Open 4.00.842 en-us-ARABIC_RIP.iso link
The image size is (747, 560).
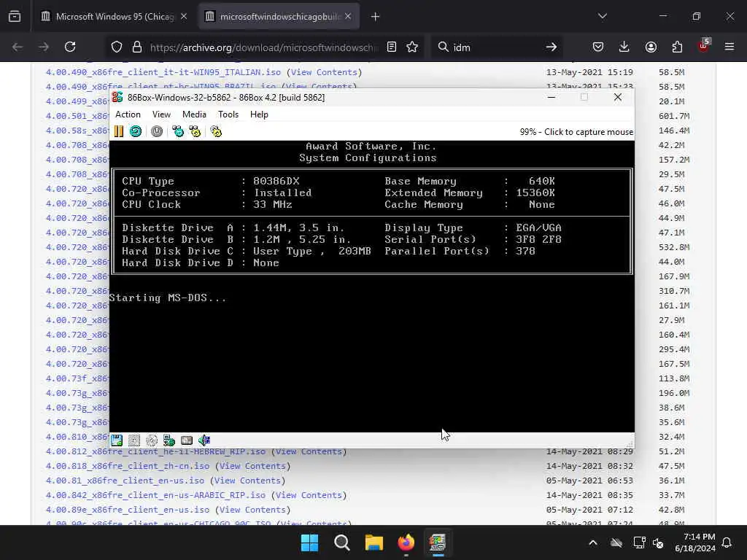pyautogui.click(x=155, y=495)
